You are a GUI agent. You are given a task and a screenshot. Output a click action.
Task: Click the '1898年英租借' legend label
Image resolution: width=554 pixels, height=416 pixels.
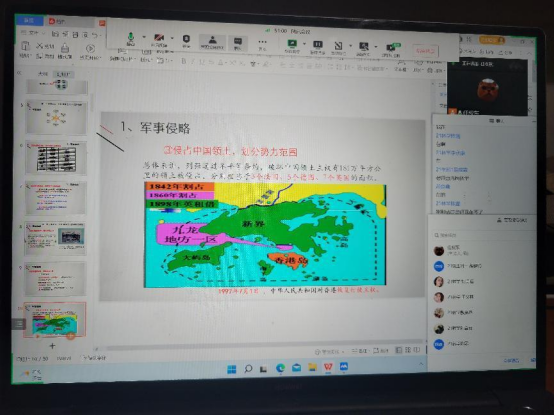tap(181, 204)
